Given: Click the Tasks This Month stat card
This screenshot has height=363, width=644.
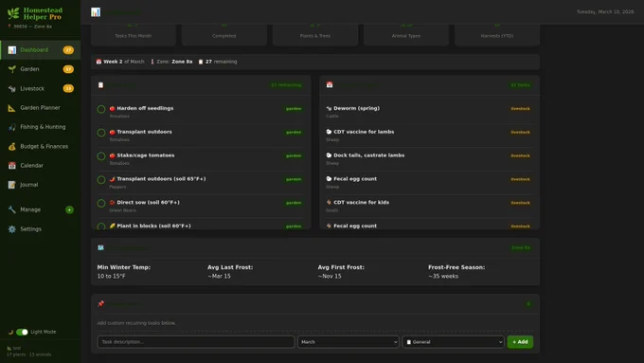Looking at the screenshot, I should (x=134, y=34).
